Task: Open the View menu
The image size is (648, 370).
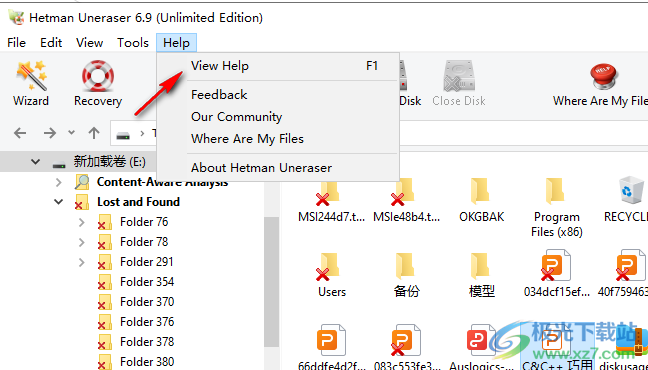Action: (x=89, y=43)
